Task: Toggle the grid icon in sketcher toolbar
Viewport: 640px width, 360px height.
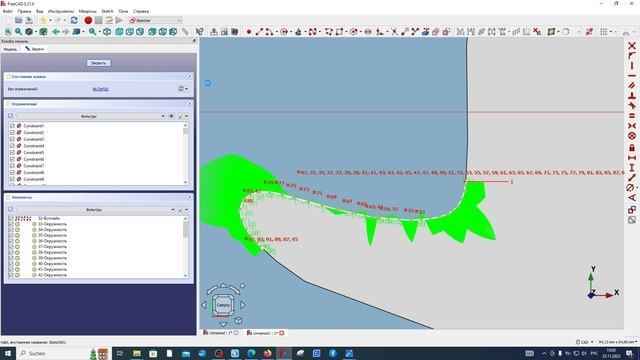Action: coord(603,31)
